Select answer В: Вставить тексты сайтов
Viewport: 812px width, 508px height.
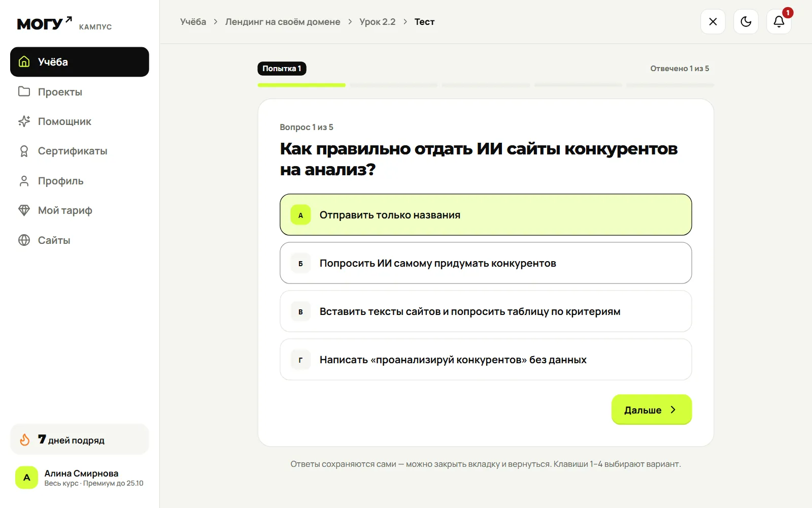pos(486,311)
